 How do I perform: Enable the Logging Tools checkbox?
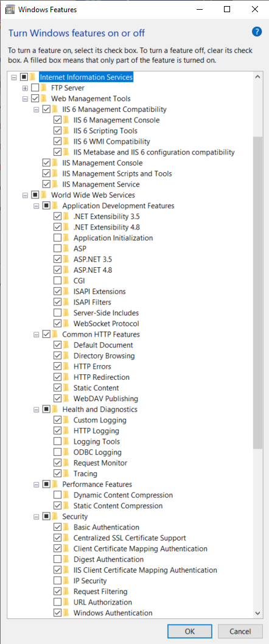(57, 441)
